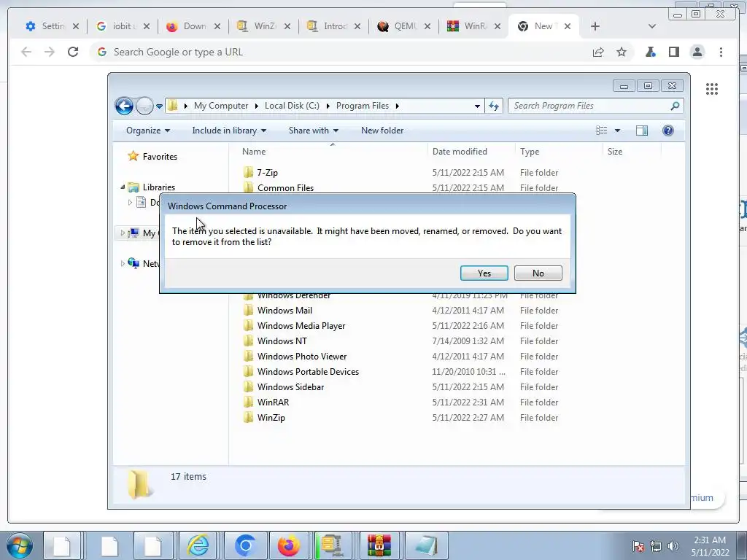Toggle the preview pane icon

pyautogui.click(x=642, y=131)
